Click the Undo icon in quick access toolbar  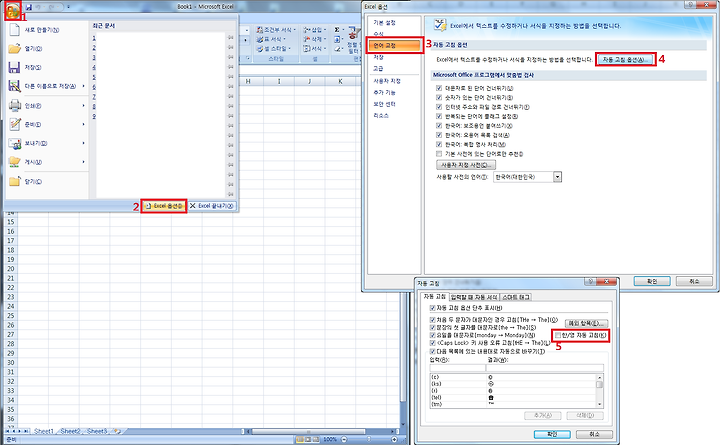(39, 7)
